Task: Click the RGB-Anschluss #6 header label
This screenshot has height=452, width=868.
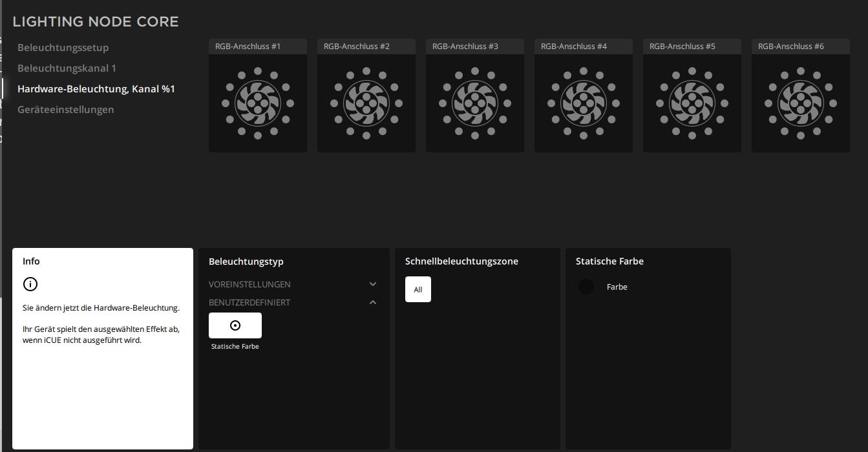Action: pyautogui.click(x=791, y=46)
